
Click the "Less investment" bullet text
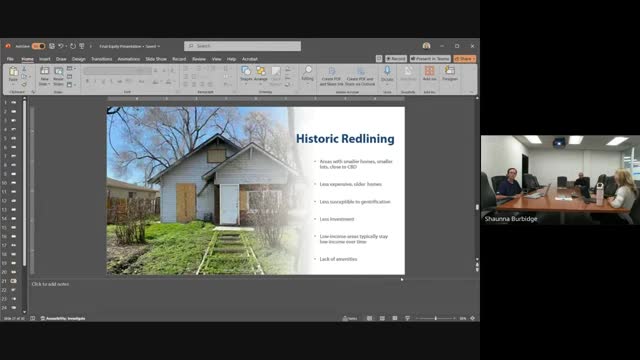337,219
